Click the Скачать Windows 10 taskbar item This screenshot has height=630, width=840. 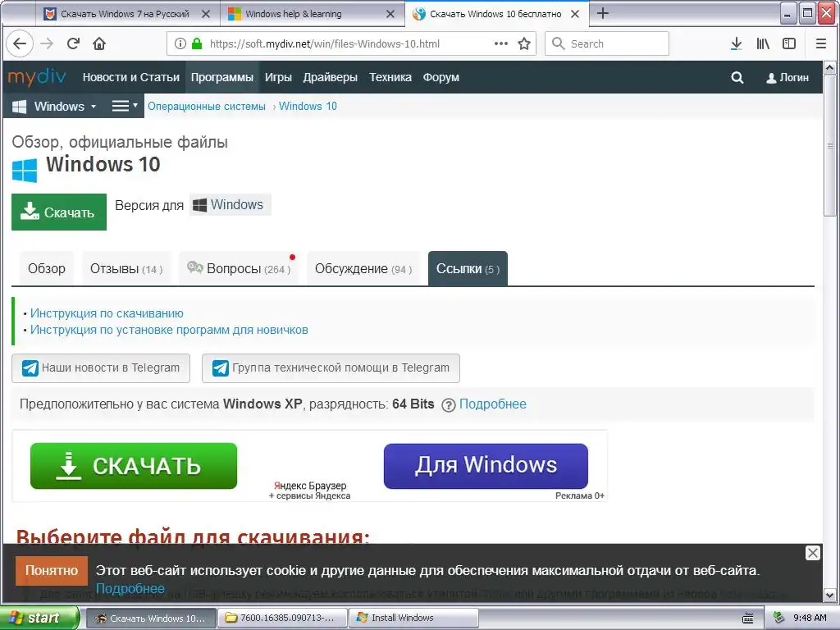(152, 619)
